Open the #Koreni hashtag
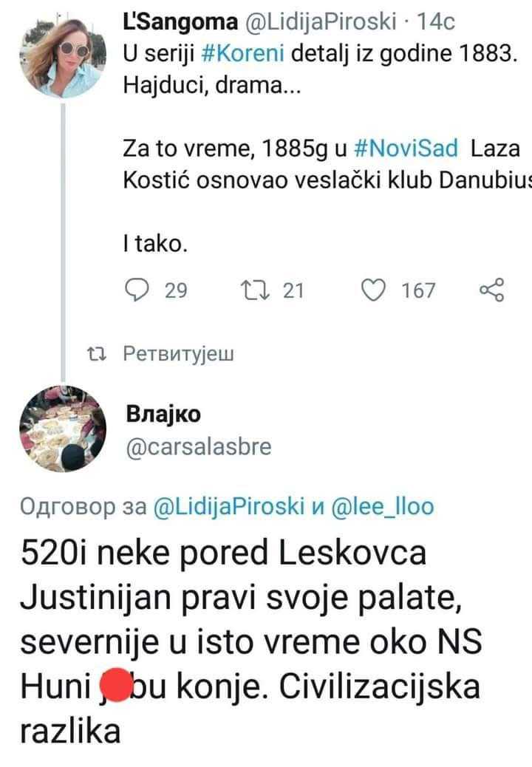This screenshot has height=767, width=532. point(242,53)
